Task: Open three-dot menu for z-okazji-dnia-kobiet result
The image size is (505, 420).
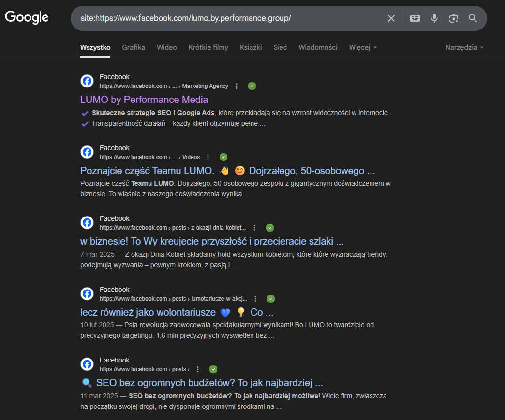Action: [254, 228]
